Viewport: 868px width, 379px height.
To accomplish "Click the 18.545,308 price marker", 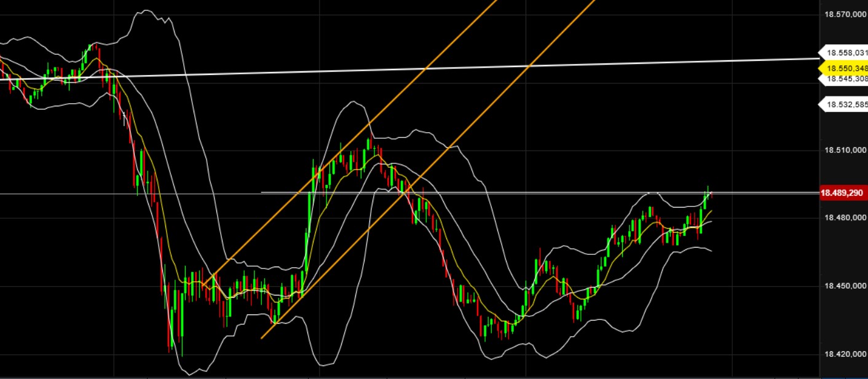I will click(843, 79).
